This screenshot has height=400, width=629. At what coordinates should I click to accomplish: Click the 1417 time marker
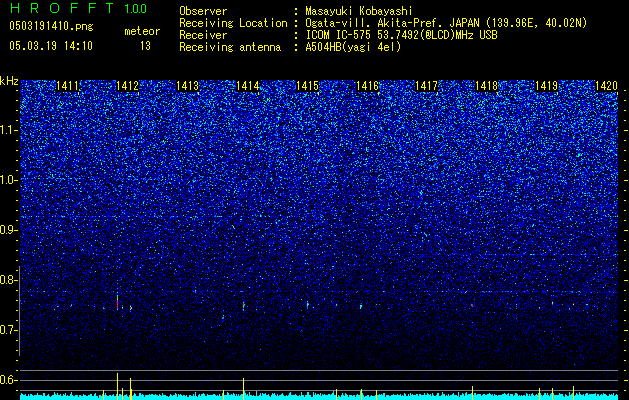tap(426, 86)
